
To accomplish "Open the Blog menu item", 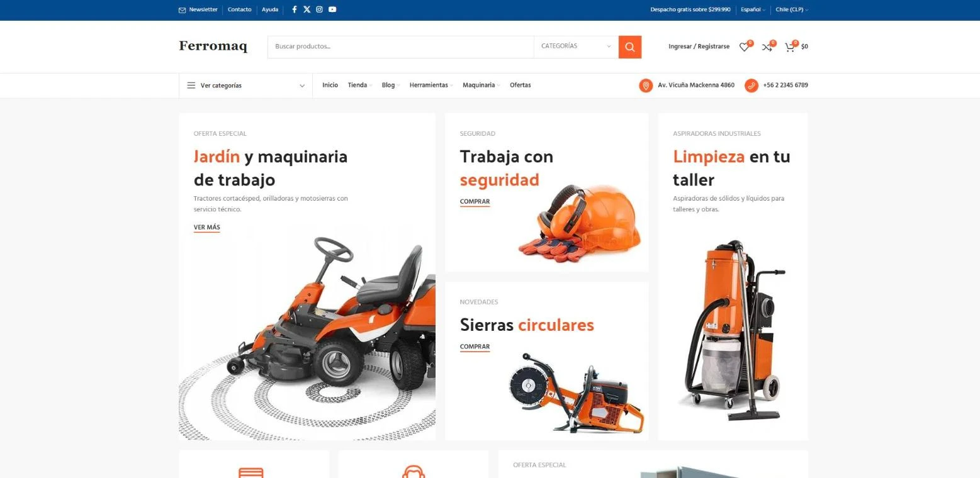I will 390,86.
